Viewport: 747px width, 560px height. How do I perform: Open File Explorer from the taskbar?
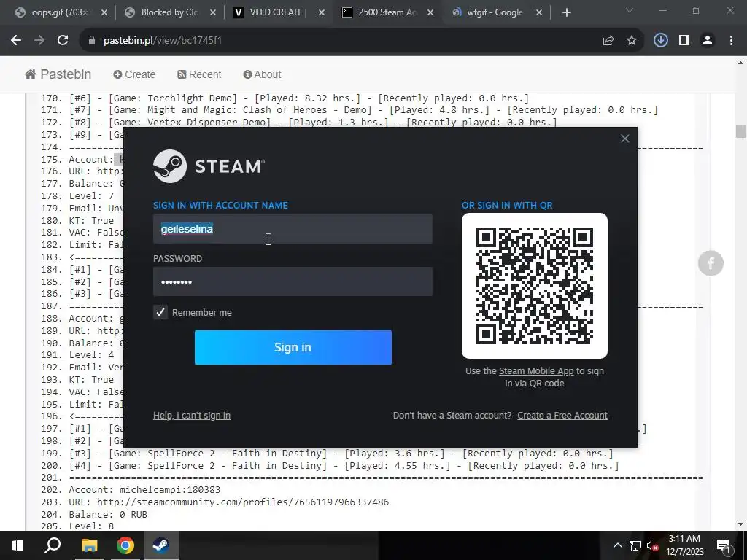pyautogui.click(x=89, y=545)
